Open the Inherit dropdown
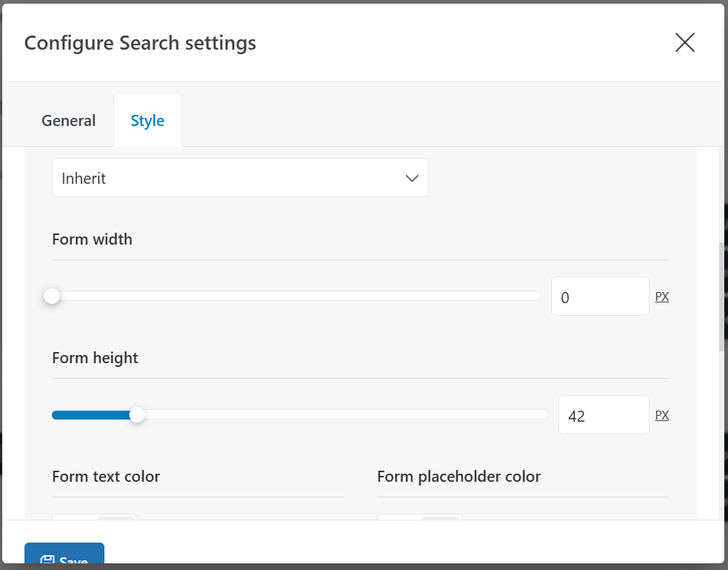Image resolution: width=728 pixels, height=570 pixels. pos(240,178)
